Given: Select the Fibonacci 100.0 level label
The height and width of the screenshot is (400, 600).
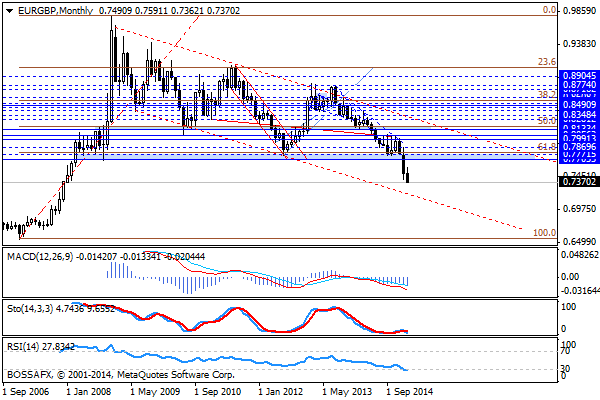Looking at the screenshot, I should click(x=543, y=232).
